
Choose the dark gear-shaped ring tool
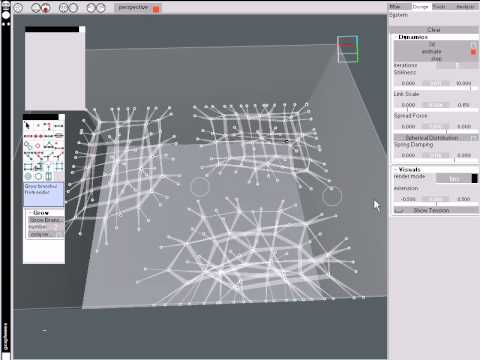[38, 176]
